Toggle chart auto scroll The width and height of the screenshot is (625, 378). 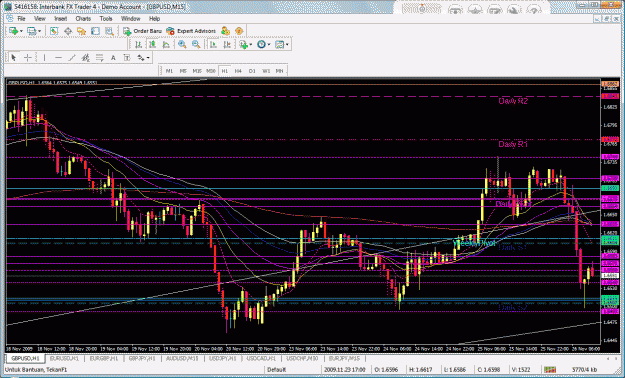(x=213, y=44)
